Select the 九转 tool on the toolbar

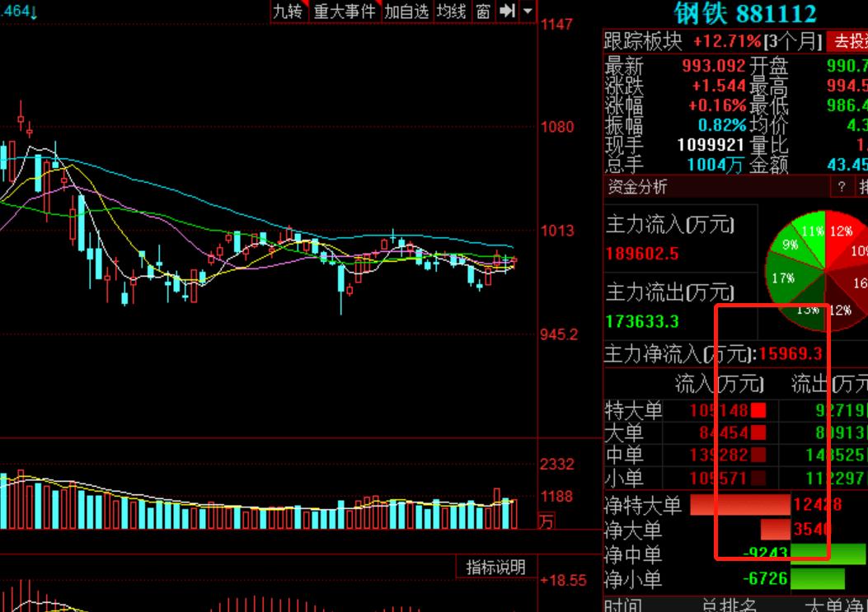287,12
